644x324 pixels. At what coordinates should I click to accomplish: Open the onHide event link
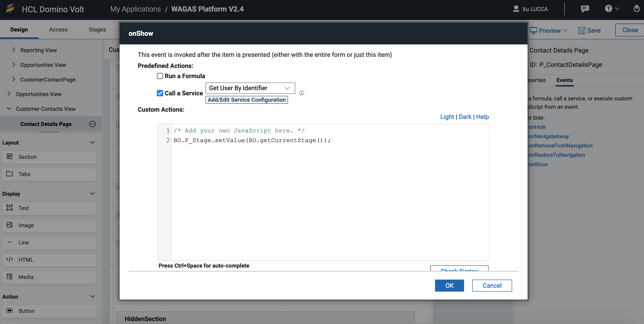pos(537,127)
